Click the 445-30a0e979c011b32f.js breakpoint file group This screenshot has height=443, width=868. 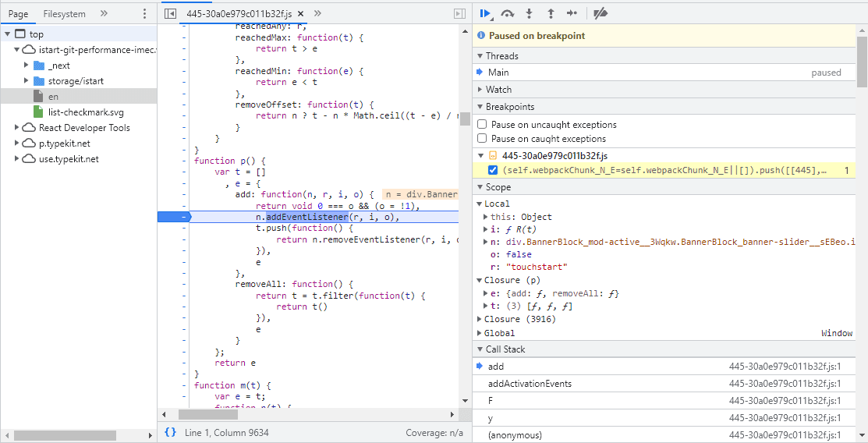(664, 156)
